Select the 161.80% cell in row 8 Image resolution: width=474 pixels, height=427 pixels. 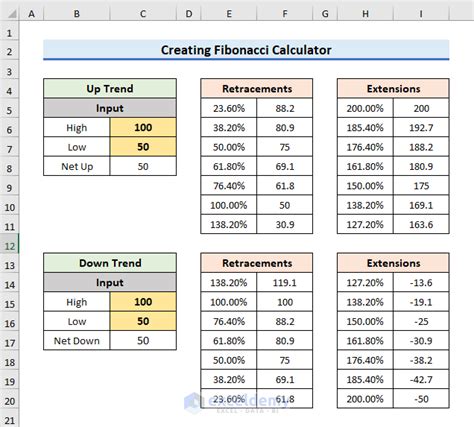(365, 166)
